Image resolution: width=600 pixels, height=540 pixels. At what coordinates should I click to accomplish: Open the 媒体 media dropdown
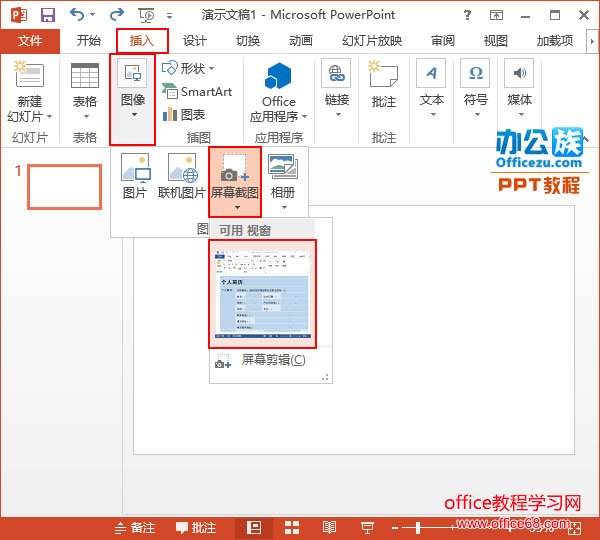(x=520, y=89)
